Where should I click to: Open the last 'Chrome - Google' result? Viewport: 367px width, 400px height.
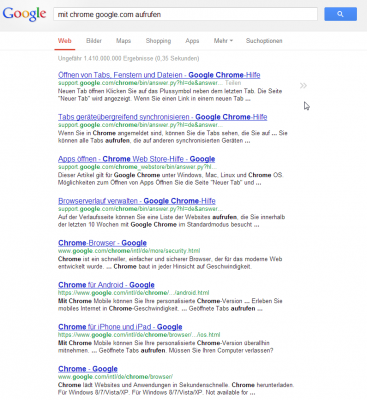coord(88,369)
